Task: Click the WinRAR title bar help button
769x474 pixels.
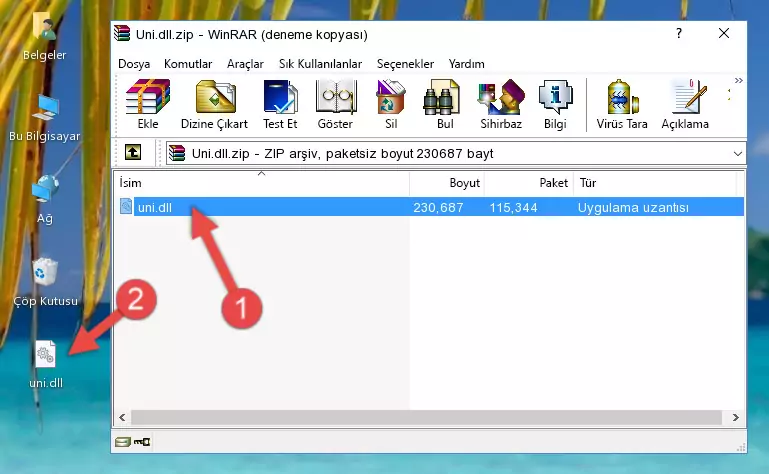Action: pyautogui.click(x=679, y=33)
